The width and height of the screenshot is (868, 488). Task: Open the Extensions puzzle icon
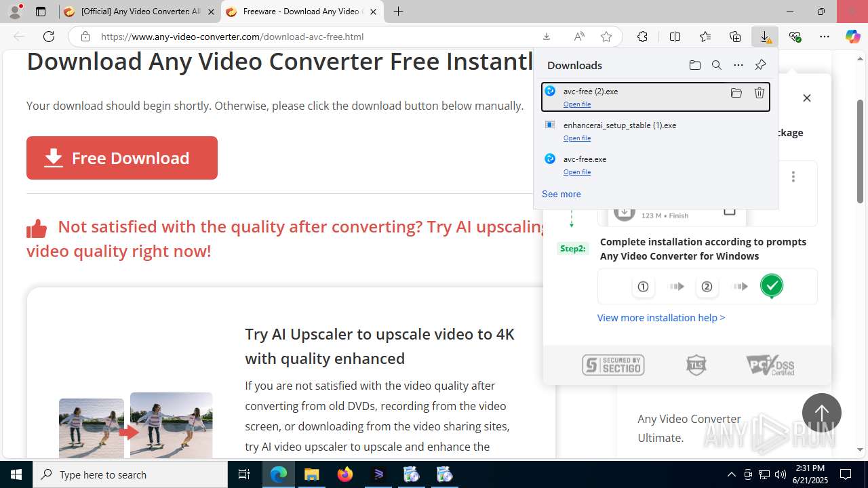click(x=642, y=37)
